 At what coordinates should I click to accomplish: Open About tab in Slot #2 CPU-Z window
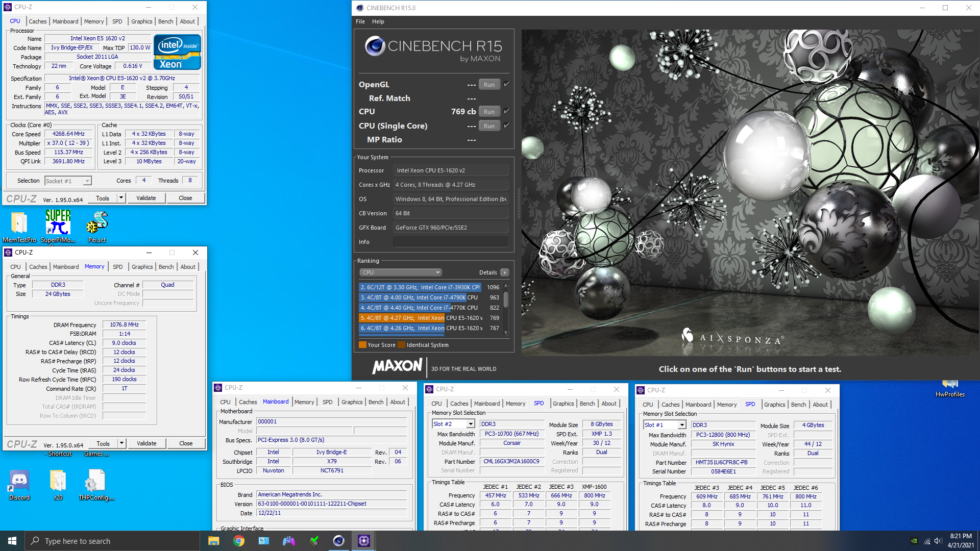pos(609,404)
